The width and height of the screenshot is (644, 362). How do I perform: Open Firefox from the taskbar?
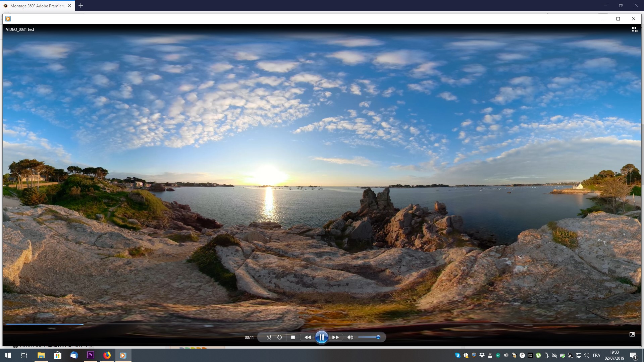coord(107,355)
